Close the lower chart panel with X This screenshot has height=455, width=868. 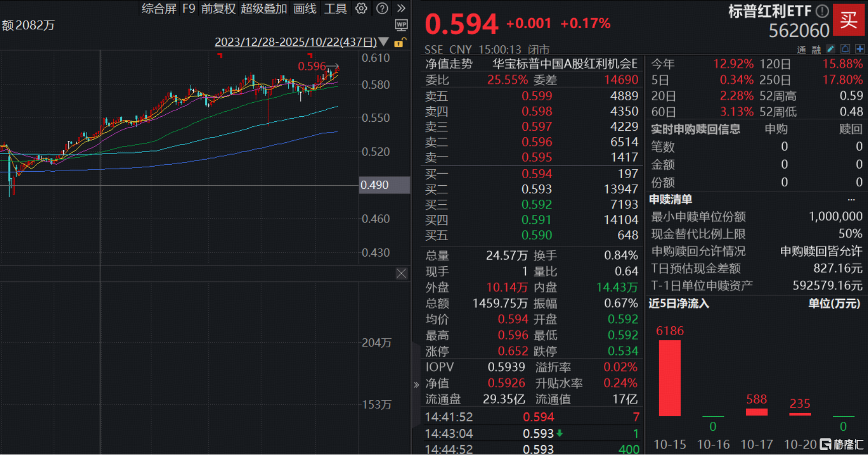401,273
